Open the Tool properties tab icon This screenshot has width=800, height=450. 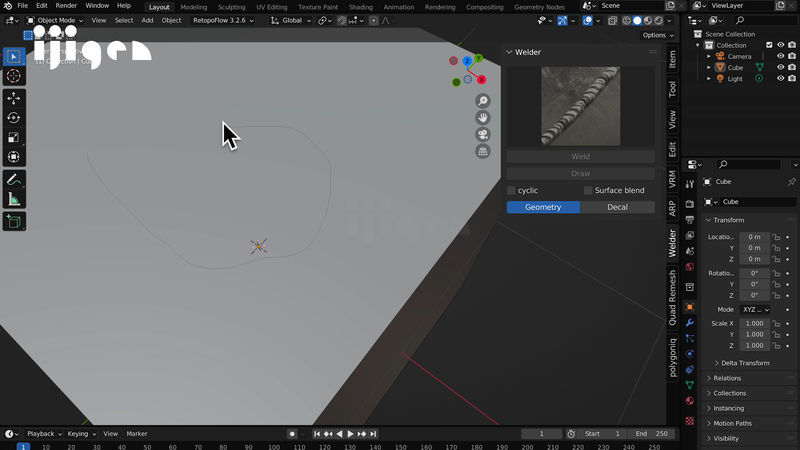tap(690, 184)
